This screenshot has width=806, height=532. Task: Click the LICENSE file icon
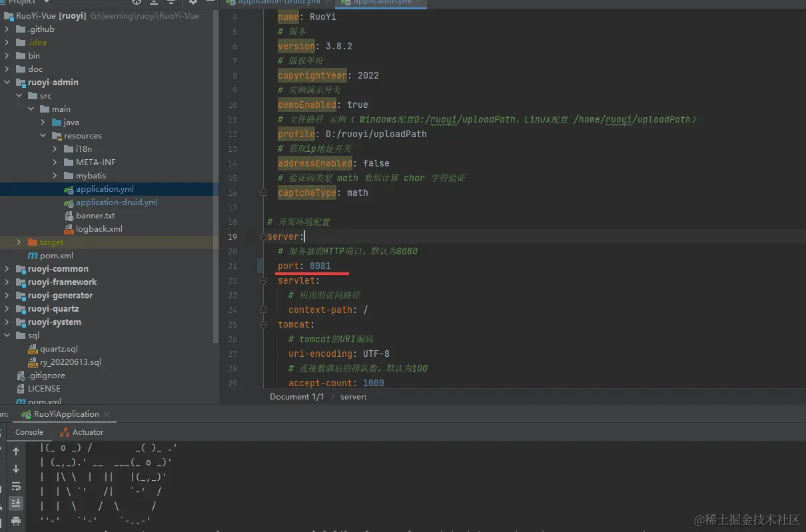pyautogui.click(x=21, y=389)
